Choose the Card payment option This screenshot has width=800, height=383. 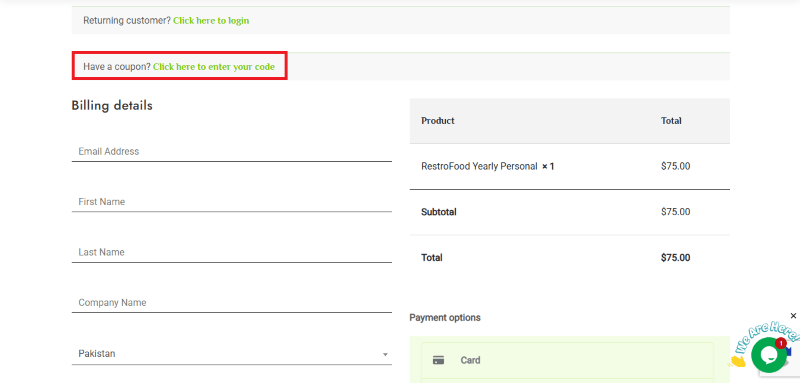pyautogui.click(x=567, y=360)
